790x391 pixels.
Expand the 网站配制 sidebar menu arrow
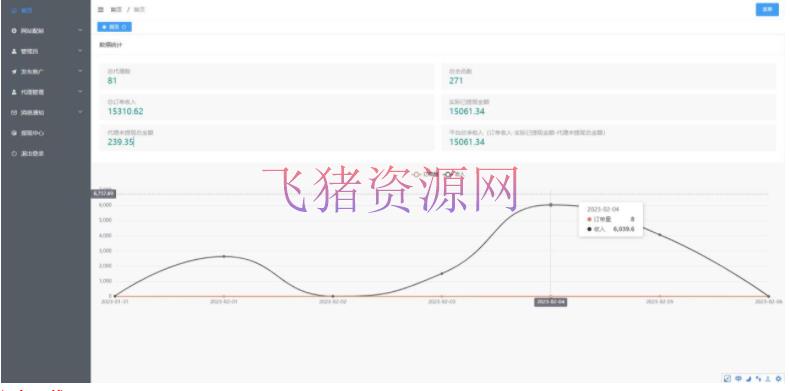coord(80,31)
